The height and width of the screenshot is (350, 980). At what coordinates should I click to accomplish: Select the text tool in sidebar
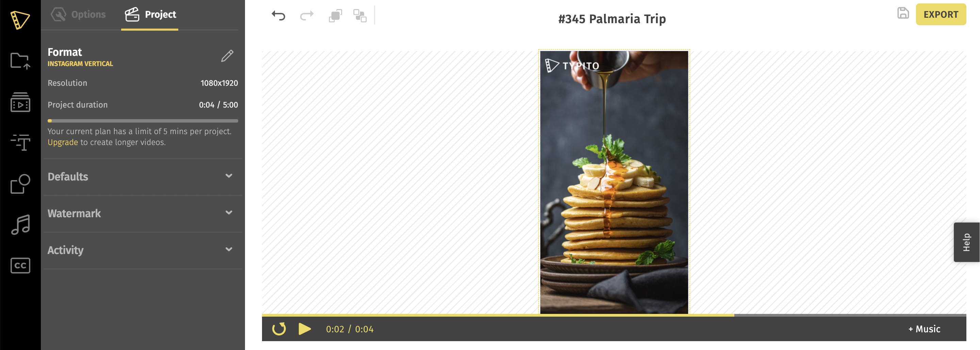(20, 142)
